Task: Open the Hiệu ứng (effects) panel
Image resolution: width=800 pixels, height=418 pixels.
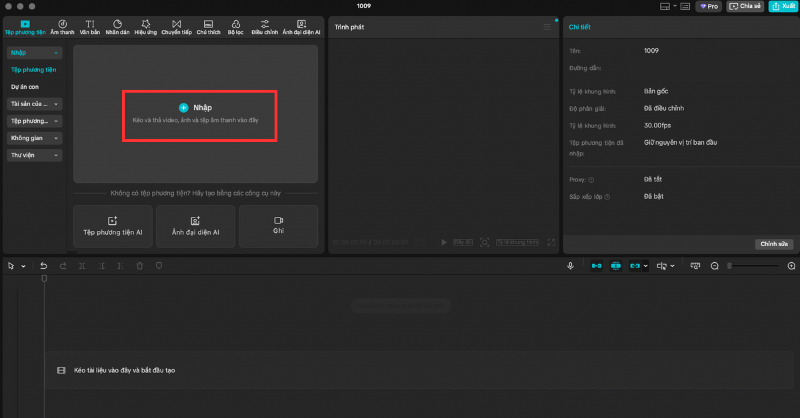Action: point(147,27)
